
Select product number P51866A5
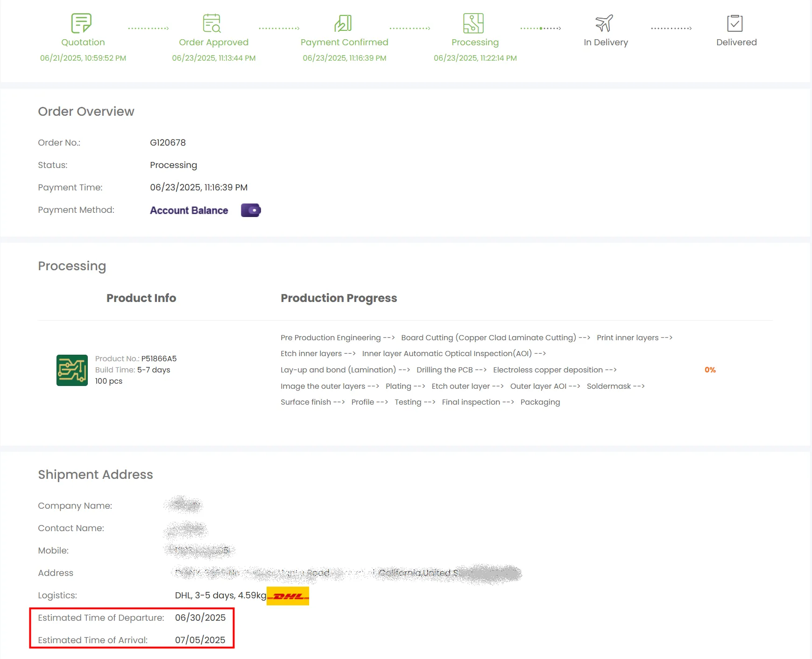pyautogui.click(x=159, y=358)
